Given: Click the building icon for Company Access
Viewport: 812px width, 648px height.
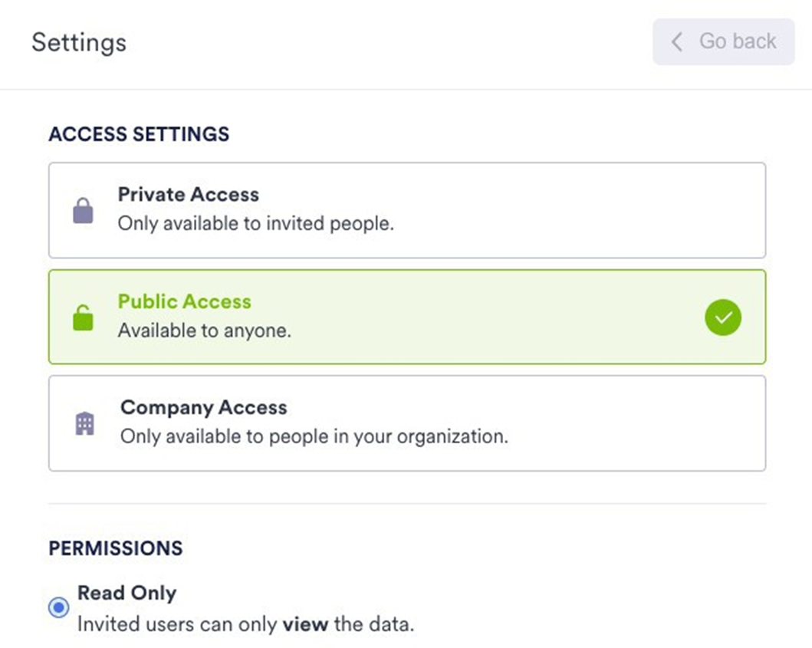Looking at the screenshot, I should pos(84,423).
